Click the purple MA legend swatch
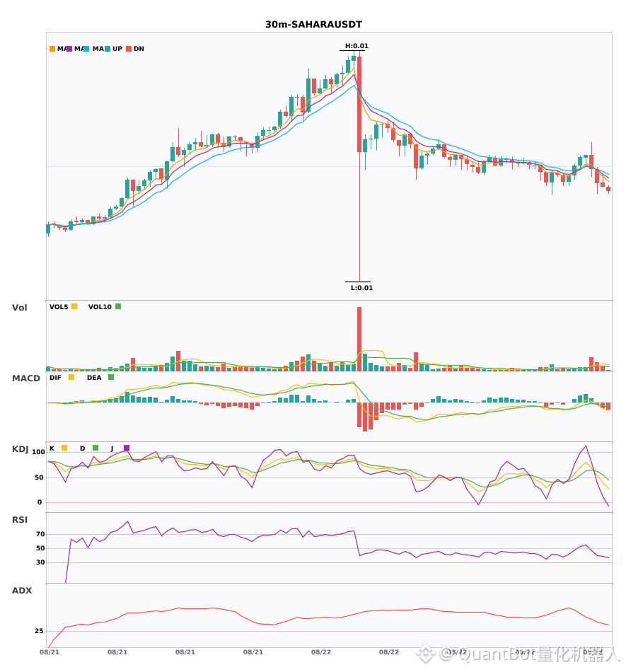Screen dimensions: 626x672 click(69, 49)
